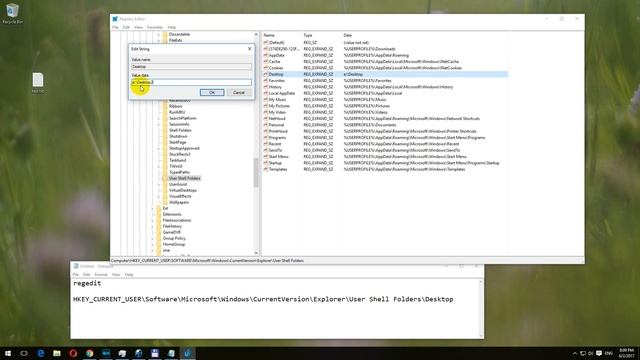Click the (Default) value icon
This screenshot has height=360, width=640.
(266, 42)
